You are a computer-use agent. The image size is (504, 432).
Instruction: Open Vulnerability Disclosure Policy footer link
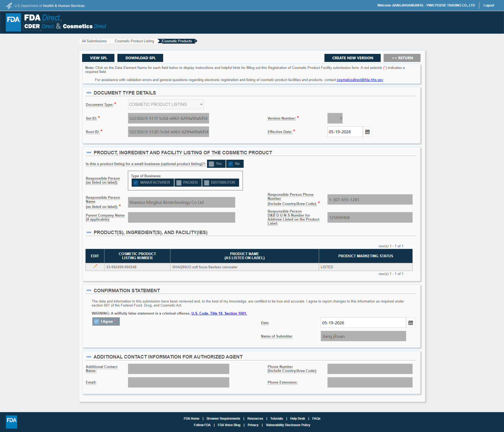click(x=288, y=425)
